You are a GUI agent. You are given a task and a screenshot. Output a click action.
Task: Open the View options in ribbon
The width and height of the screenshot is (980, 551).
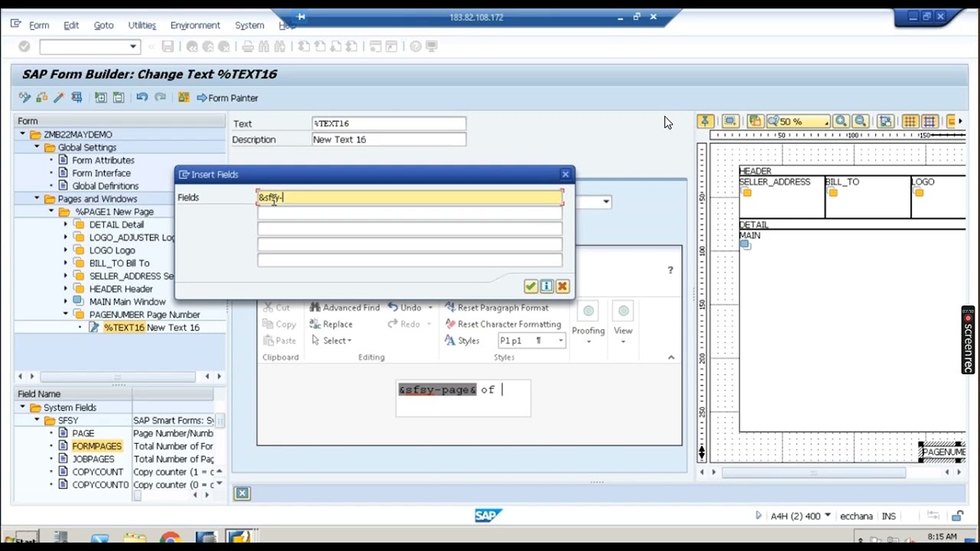pos(623,324)
